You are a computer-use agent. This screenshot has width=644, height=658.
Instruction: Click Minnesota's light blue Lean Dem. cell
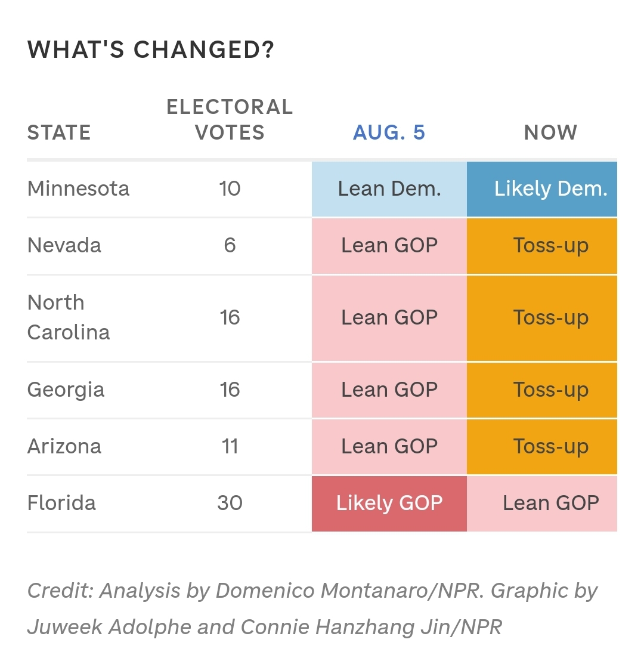(x=389, y=189)
